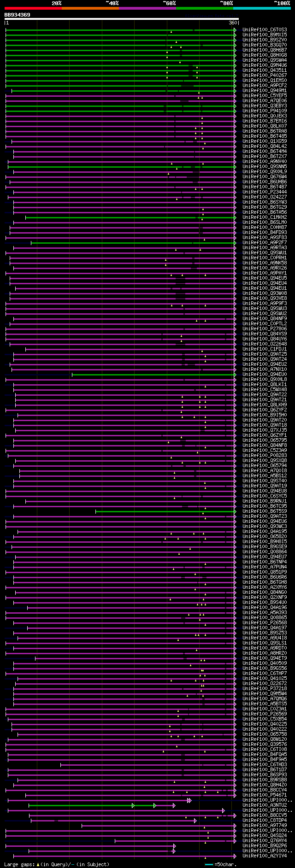295x868 pixels.
Task: Click purple alignment bar for UniRef100_B6T4M4
Action: (124, 152)
